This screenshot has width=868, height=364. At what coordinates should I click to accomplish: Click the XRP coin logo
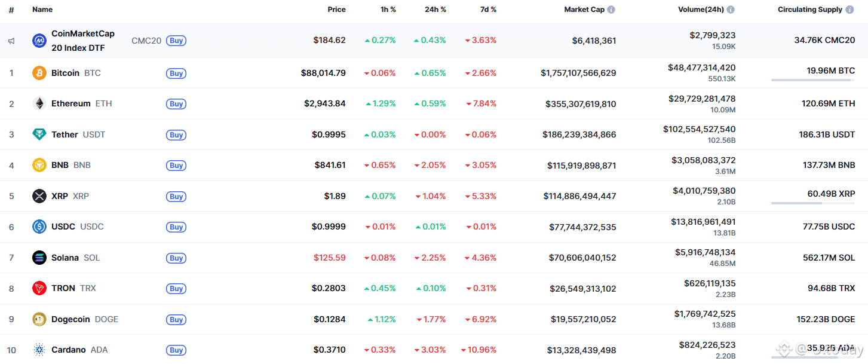[x=39, y=196]
